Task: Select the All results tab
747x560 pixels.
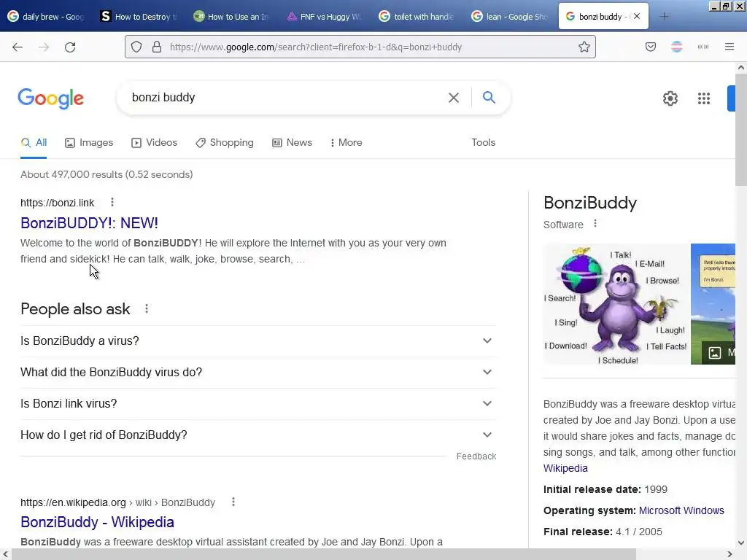Action: (34, 142)
